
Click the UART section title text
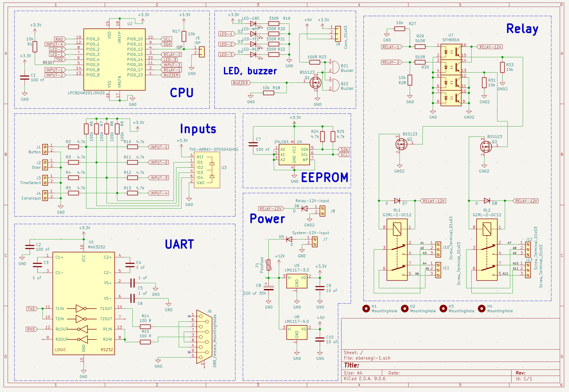pos(179,244)
